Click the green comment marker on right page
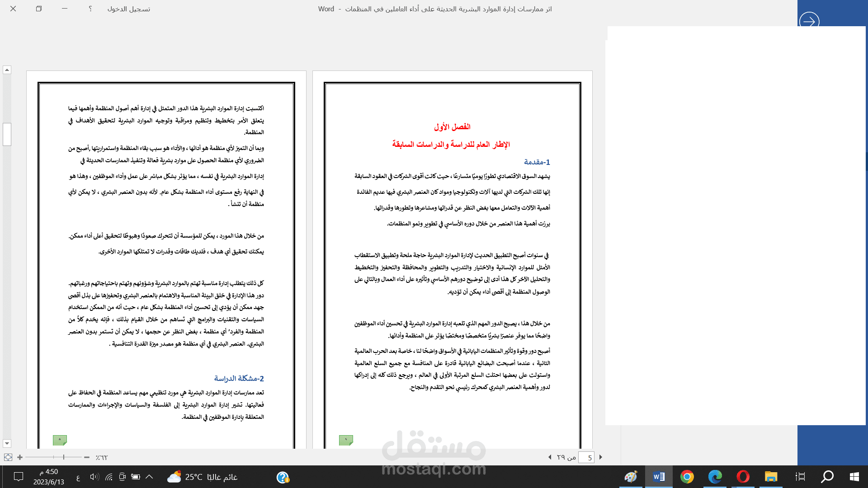The height and width of the screenshot is (488, 868). tap(346, 440)
